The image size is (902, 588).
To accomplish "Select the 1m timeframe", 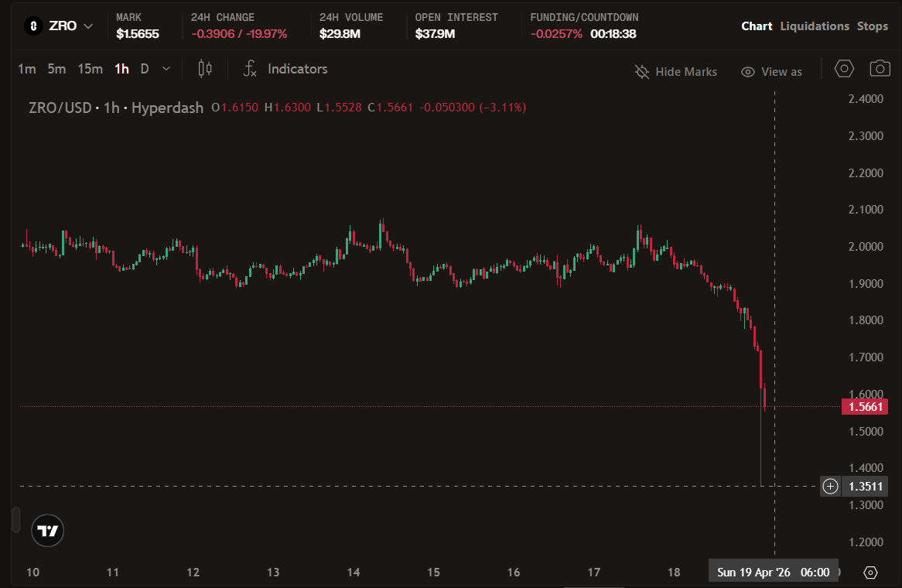I will tap(26, 69).
